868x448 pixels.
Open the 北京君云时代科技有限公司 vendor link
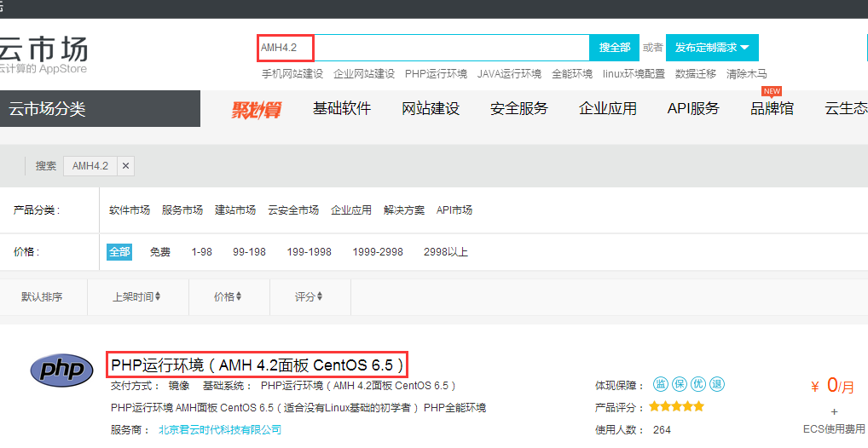point(220,430)
